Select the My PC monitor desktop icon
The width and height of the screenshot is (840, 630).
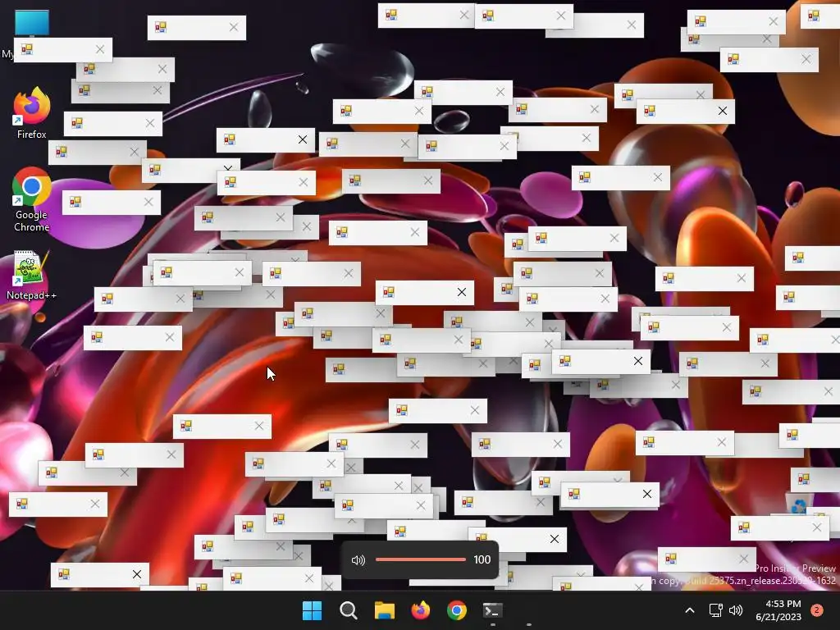[x=32, y=23]
